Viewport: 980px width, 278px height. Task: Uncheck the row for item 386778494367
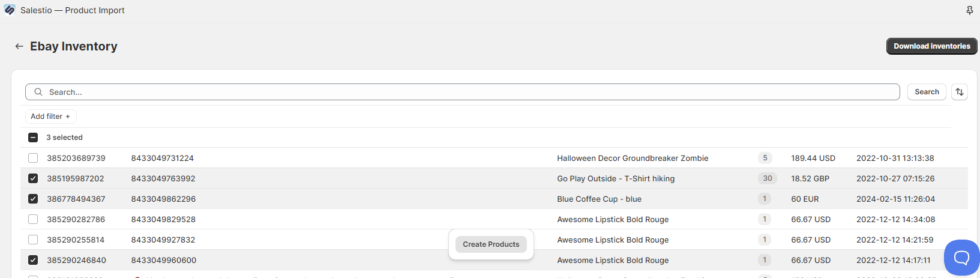[x=33, y=199]
